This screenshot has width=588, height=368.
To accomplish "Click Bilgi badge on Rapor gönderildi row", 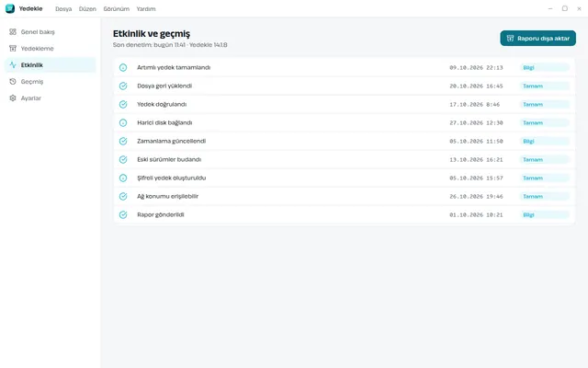I will coord(545,214).
